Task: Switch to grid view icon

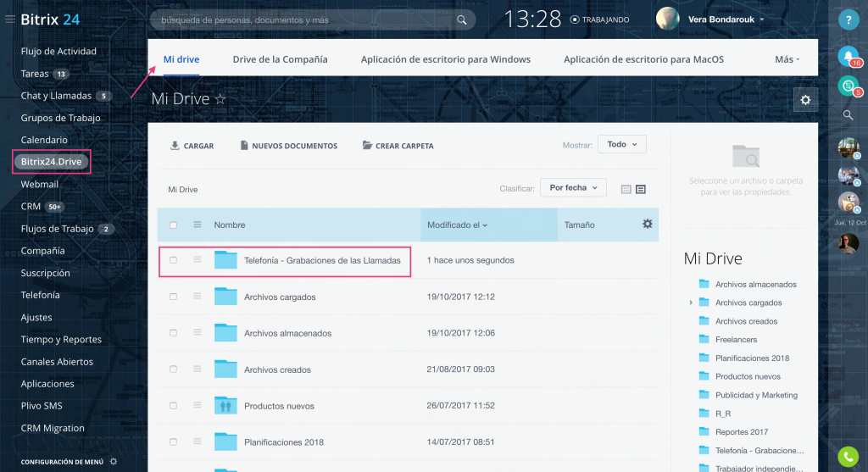Action: coord(626,189)
